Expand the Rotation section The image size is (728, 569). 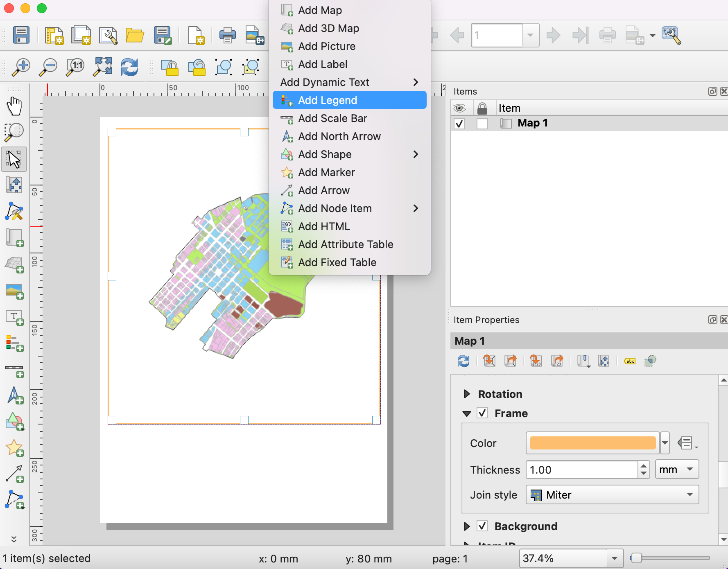click(x=467, y=394)
